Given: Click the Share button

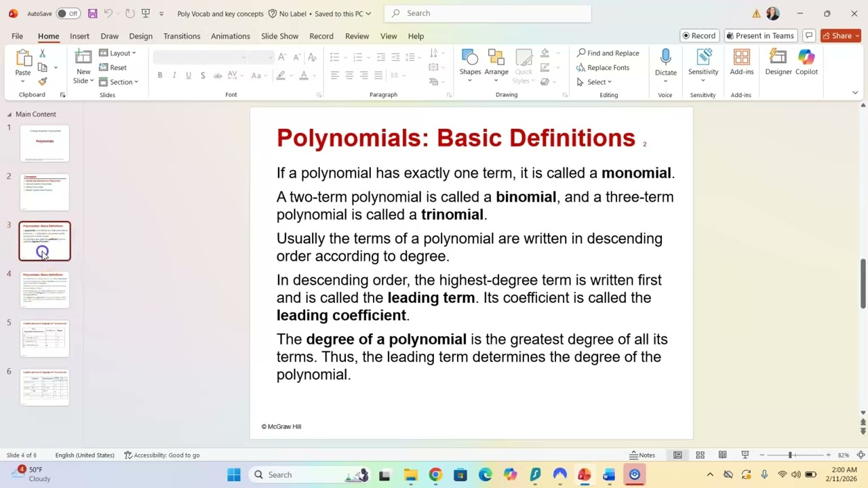Looking at the screenshot, I should click(841, 36).
